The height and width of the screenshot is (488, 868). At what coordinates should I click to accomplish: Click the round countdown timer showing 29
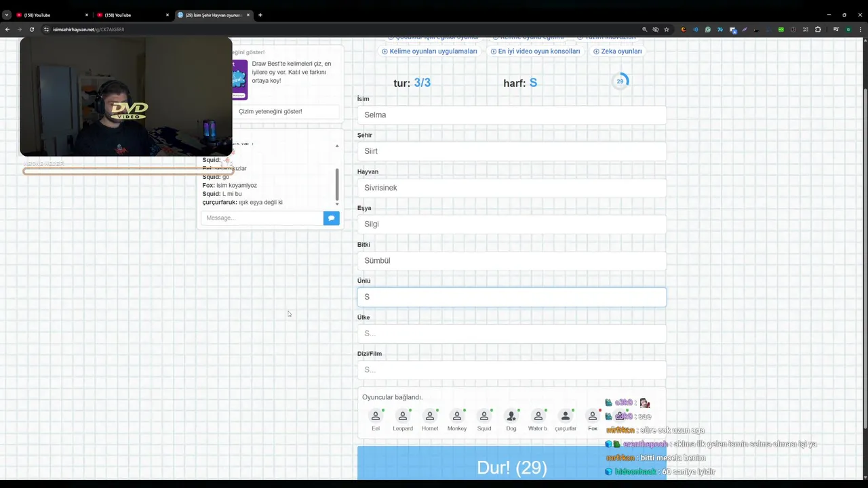620,81
